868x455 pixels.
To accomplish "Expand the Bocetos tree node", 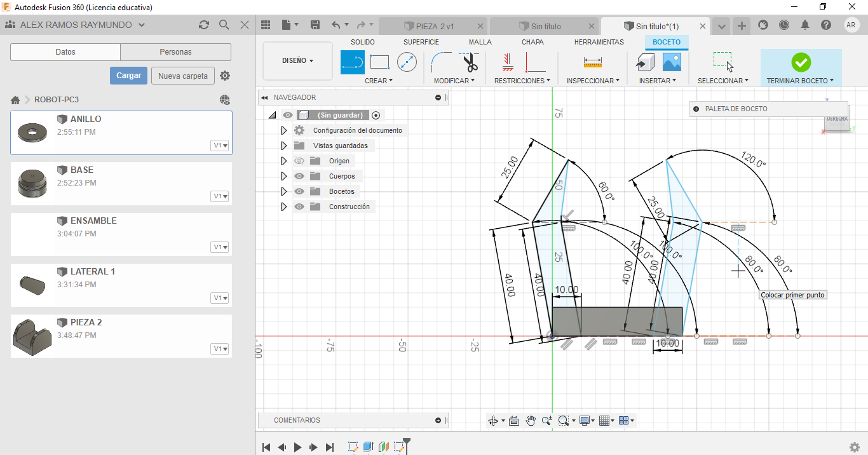I will (284, 191).
